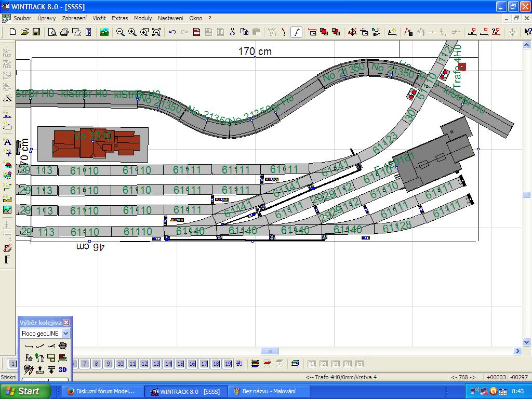Click the Save diskette icon
This screenshot has height=399, width=532.
(36, 32)
